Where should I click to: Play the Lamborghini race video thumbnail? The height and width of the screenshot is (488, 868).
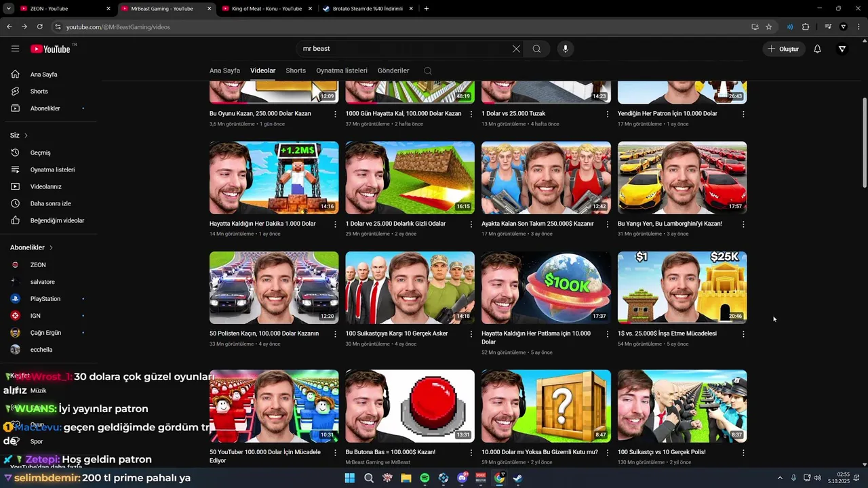click(x=682, y=178)
